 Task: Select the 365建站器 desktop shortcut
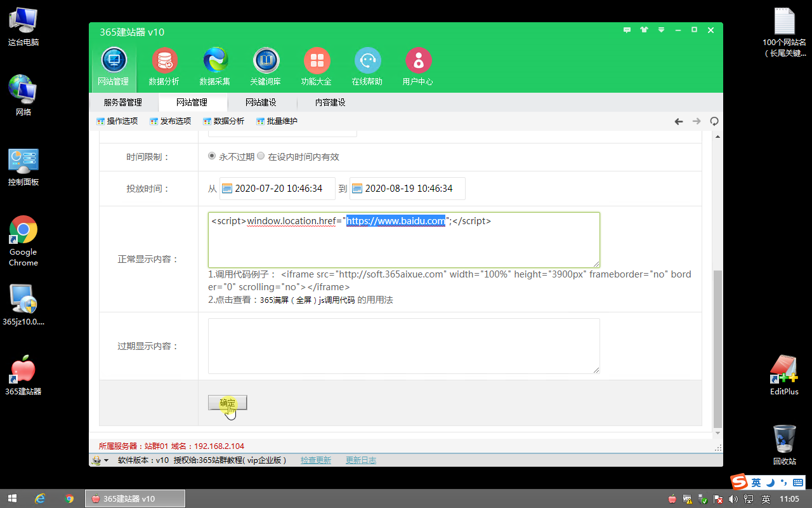pyautogui.click(x=23, y=375)
